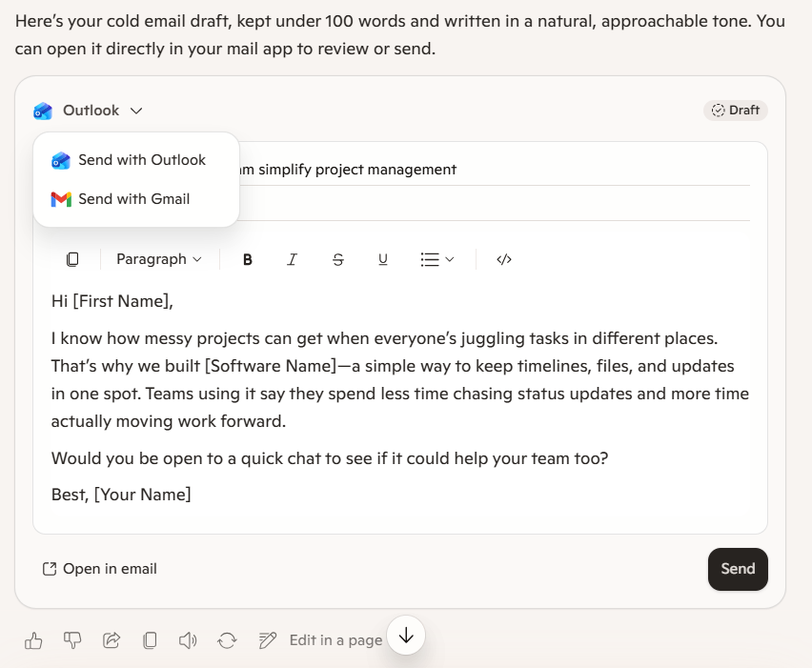Choose Send with Gmail option
Image resolution: width=812 pixels, height=668 pixels.
[121, 199]
